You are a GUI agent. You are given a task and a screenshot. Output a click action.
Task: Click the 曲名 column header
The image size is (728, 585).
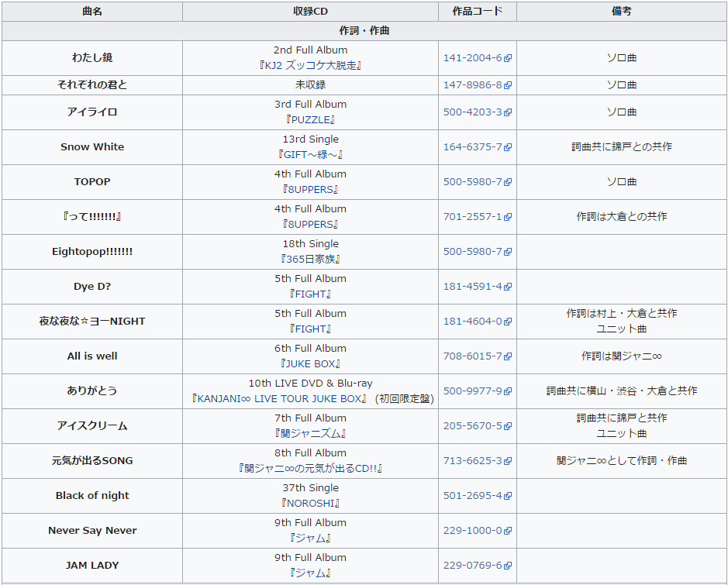(x=92, y=11)
